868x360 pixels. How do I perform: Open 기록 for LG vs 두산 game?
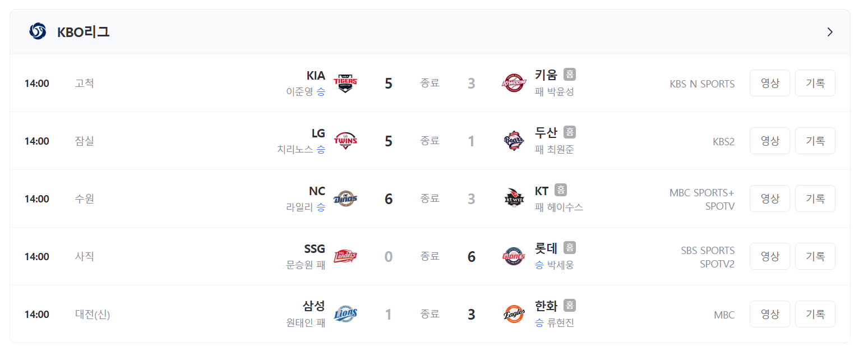pos(815,141)
